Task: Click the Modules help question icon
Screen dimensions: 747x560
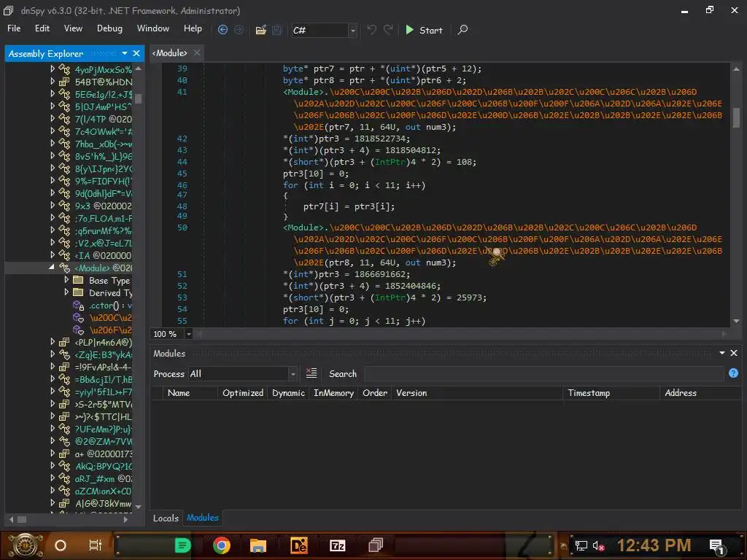Action: (733, 373)
